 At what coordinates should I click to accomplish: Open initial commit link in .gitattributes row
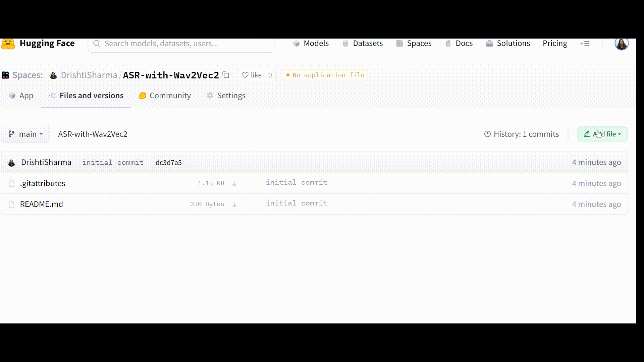(297, 182)
